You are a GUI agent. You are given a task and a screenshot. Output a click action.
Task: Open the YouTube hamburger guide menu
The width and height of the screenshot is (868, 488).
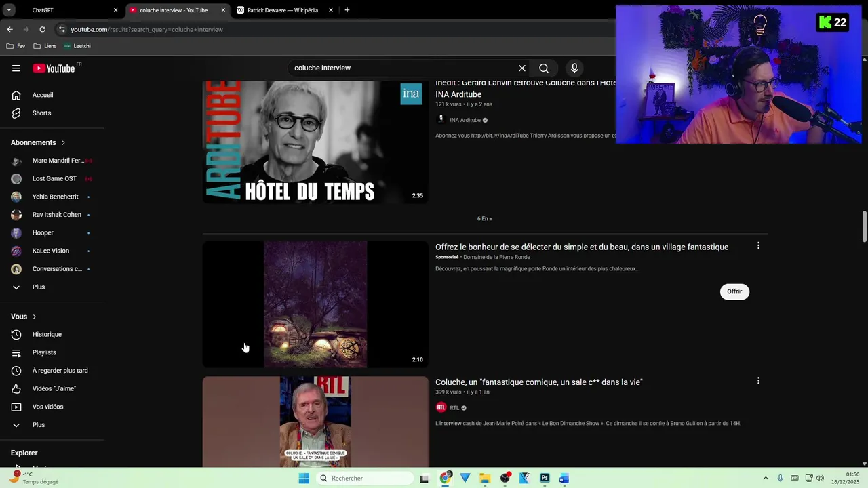tap(16, 68)
